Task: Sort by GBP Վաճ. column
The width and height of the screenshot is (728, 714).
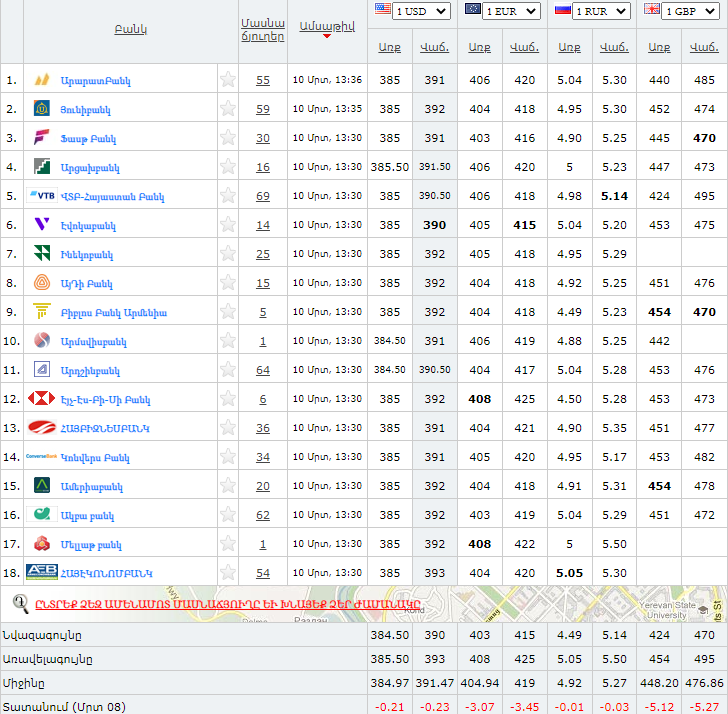Action: [x=704, y=47]
